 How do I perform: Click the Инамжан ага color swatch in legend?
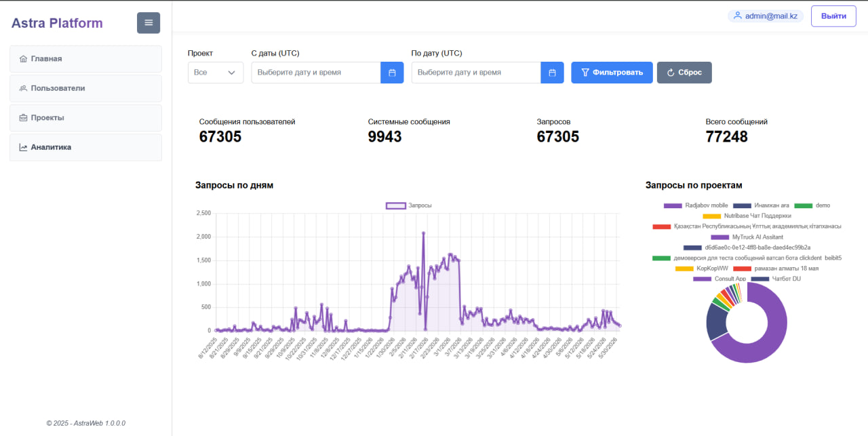[743, 205]
